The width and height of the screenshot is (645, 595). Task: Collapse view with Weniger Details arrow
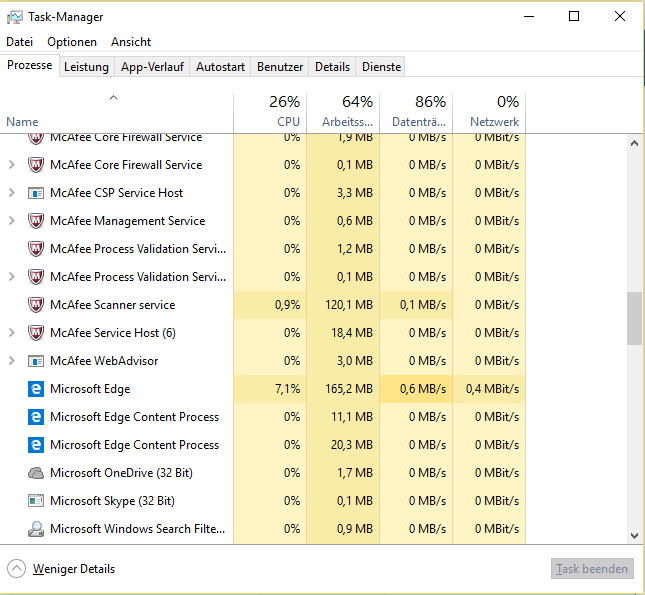(16, 569)
